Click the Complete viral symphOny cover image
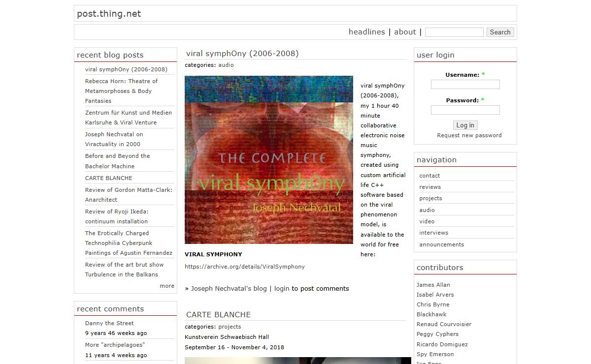The height and width of the screenshot is (364, 591). [269, 160]
